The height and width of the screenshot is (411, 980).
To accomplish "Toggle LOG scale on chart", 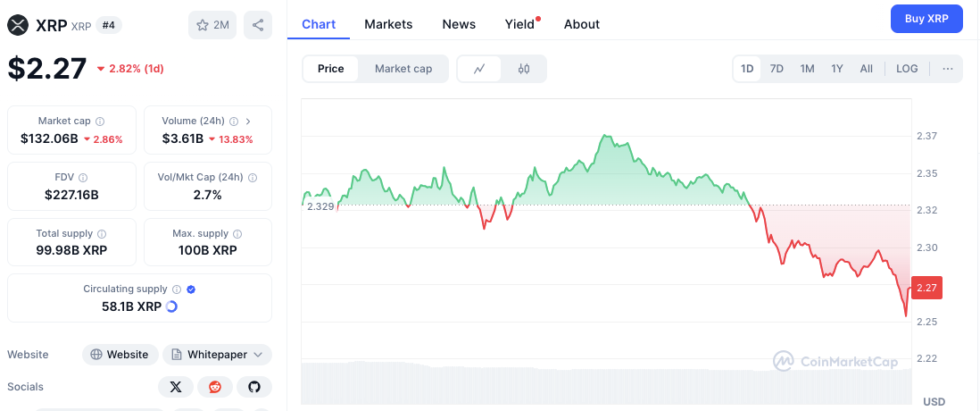I will pyautogui.click(x=907, y=69).
